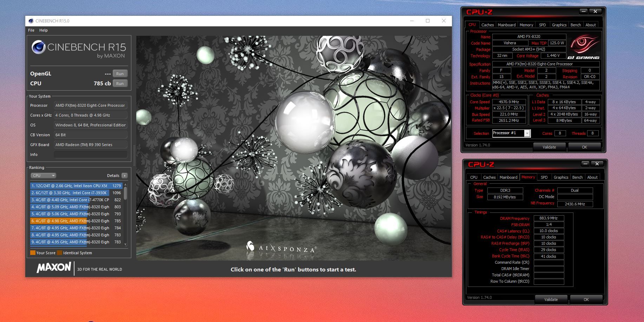Open the Processor #1 selection dropdown
The height and width of the screenshot is (322, 644).
pyautogui.click(x=527, y=133)
